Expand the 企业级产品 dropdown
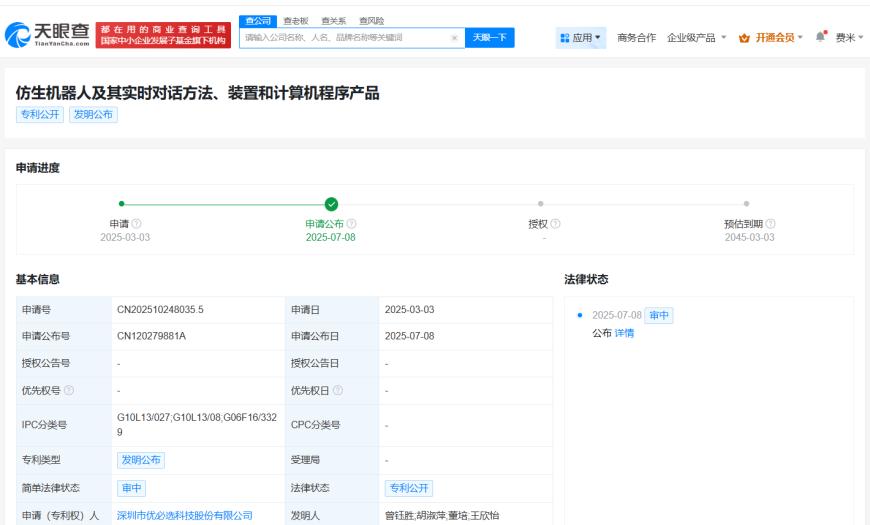This screenshot has height=525, width=870. [x=696, y=38]
